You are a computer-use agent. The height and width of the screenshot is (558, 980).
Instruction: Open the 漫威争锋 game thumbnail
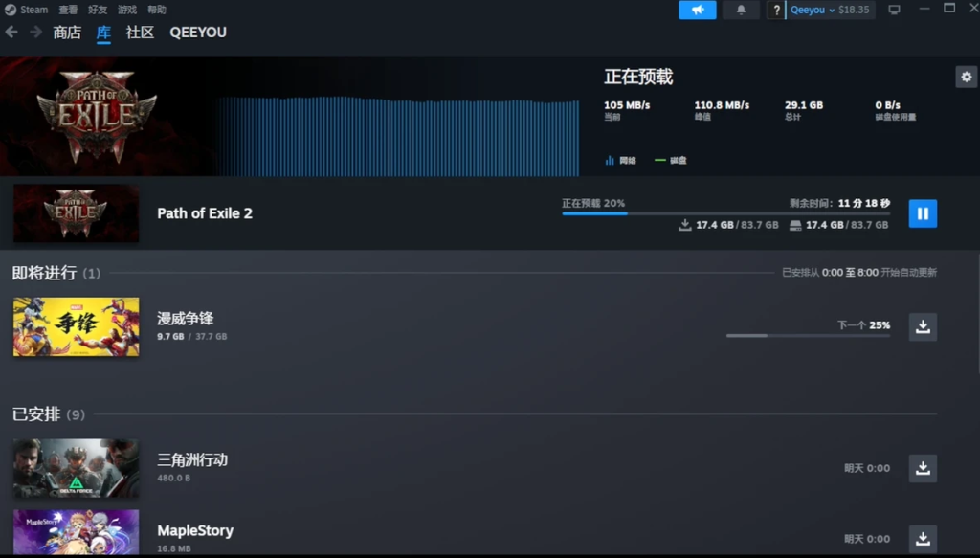77,326
